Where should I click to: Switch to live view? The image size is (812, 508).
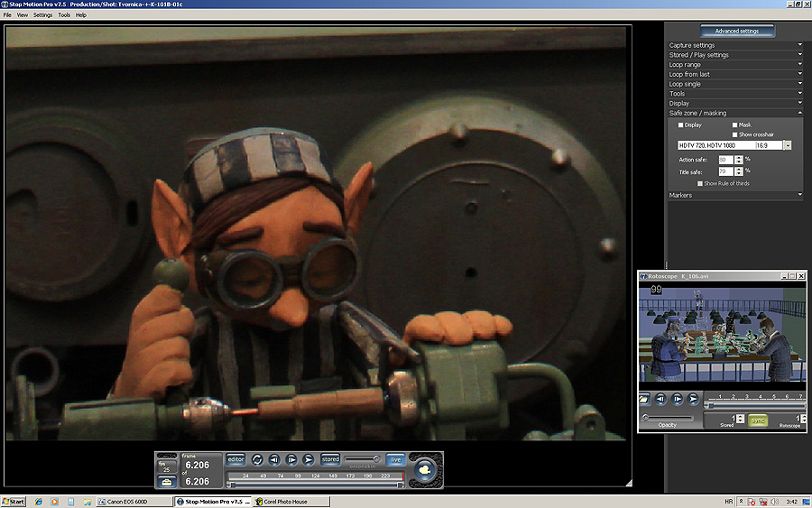[x=396, y=460]
